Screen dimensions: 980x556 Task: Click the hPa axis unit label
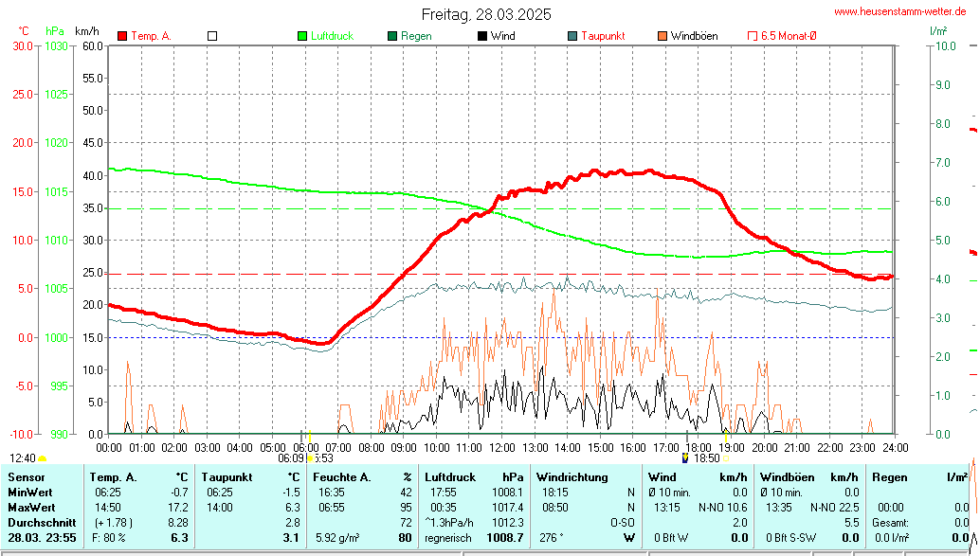(x=54, y=31)
